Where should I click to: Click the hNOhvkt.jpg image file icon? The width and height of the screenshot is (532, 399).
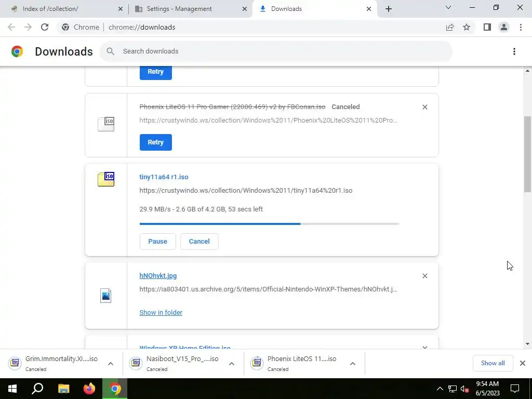(x=106, y=295)
